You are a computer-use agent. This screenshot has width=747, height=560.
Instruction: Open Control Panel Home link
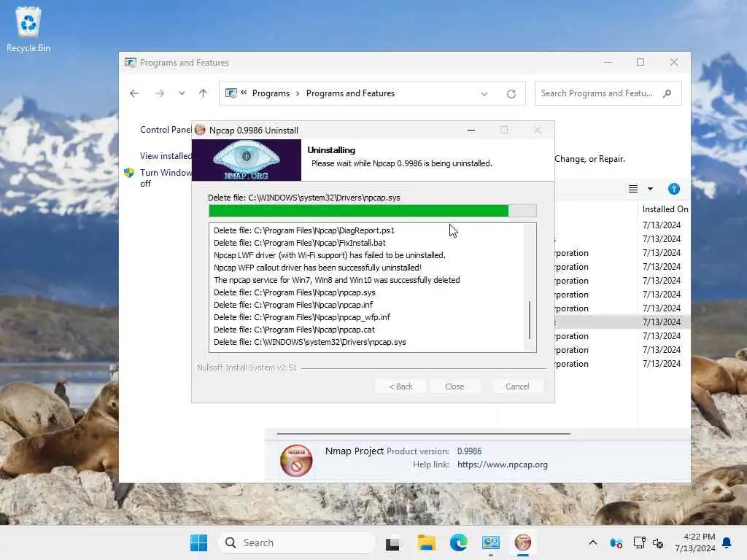[x=166, y=130]
